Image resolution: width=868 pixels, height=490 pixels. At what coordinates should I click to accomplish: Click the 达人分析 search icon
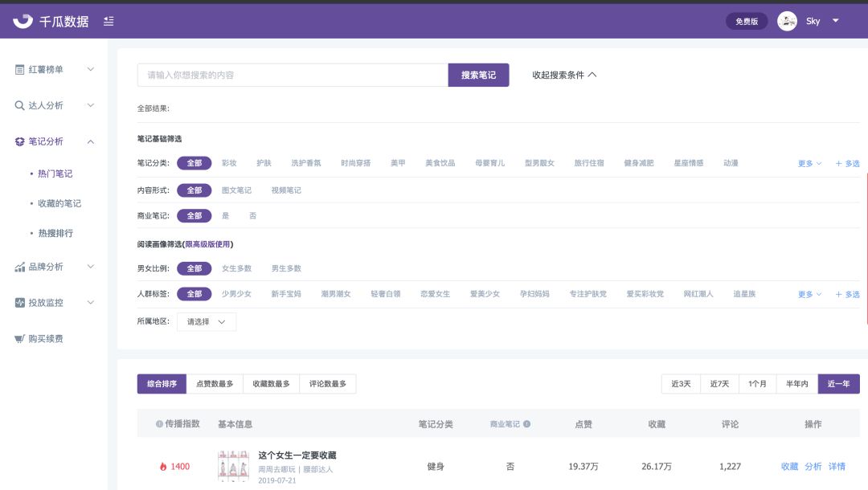tap(19, 105)
